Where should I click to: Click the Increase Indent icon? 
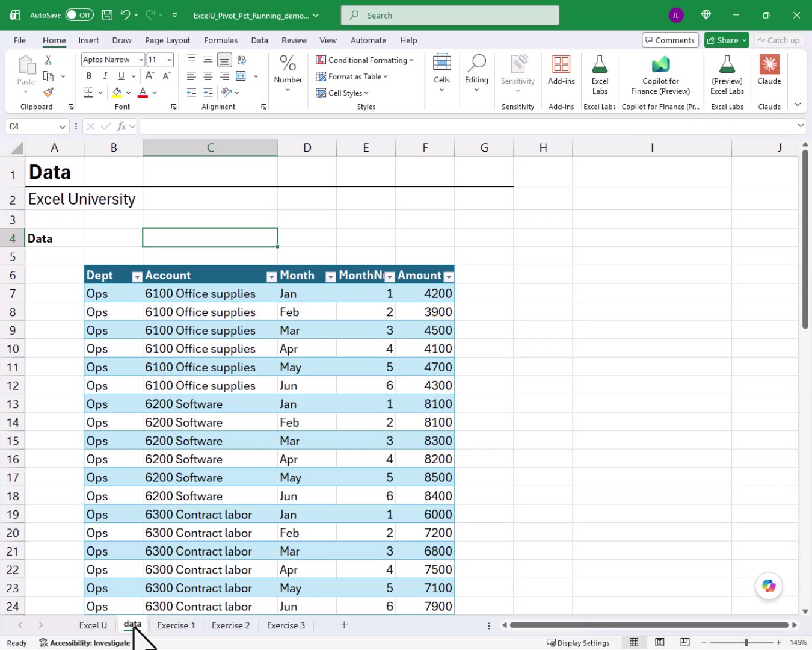[x=208, y=93]
